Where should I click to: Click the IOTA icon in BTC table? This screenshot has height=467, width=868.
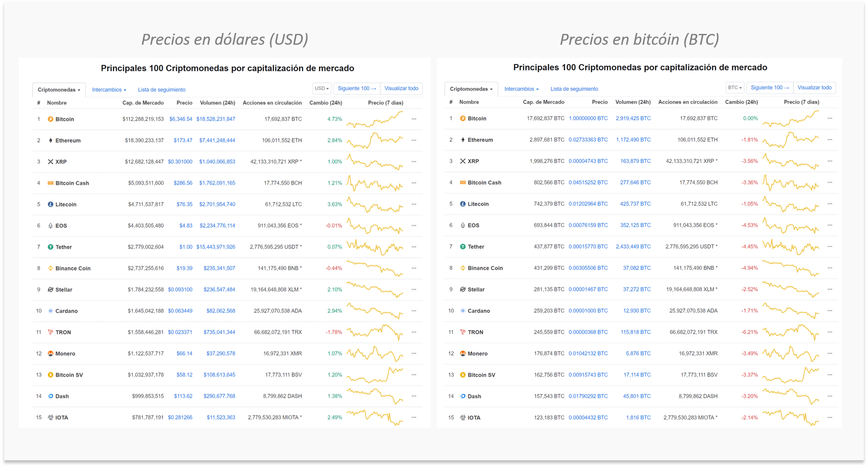point(463,418)
